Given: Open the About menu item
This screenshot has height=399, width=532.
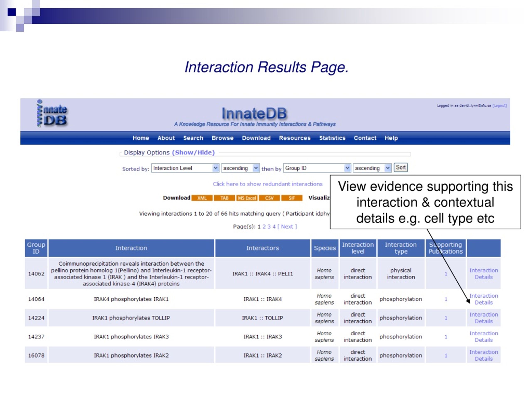Looking at the screenshot, I should [x=166, y=138].
